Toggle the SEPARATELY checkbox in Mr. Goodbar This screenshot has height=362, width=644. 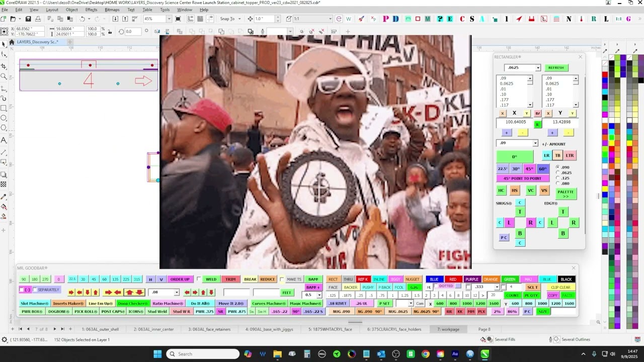(x=35, y=290)
